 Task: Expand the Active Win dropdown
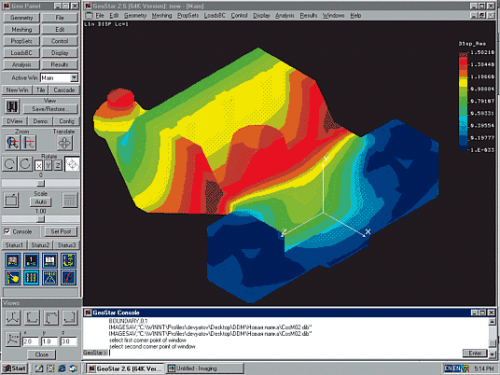pyautogui.click(x=74, y=78)
